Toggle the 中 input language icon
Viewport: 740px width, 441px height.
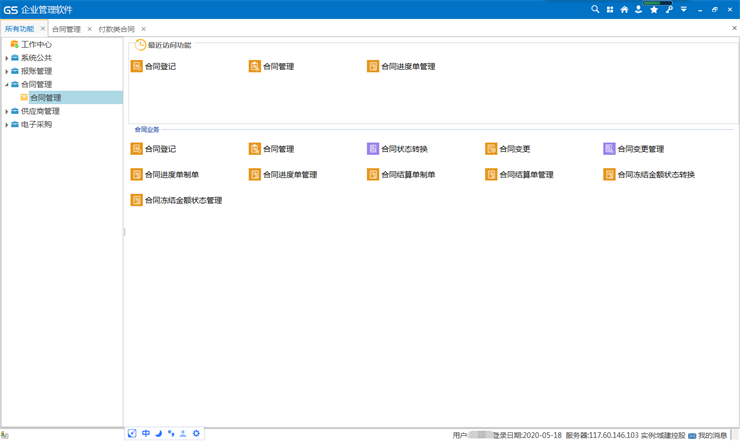pyautogui.click(x=145, y=434)
